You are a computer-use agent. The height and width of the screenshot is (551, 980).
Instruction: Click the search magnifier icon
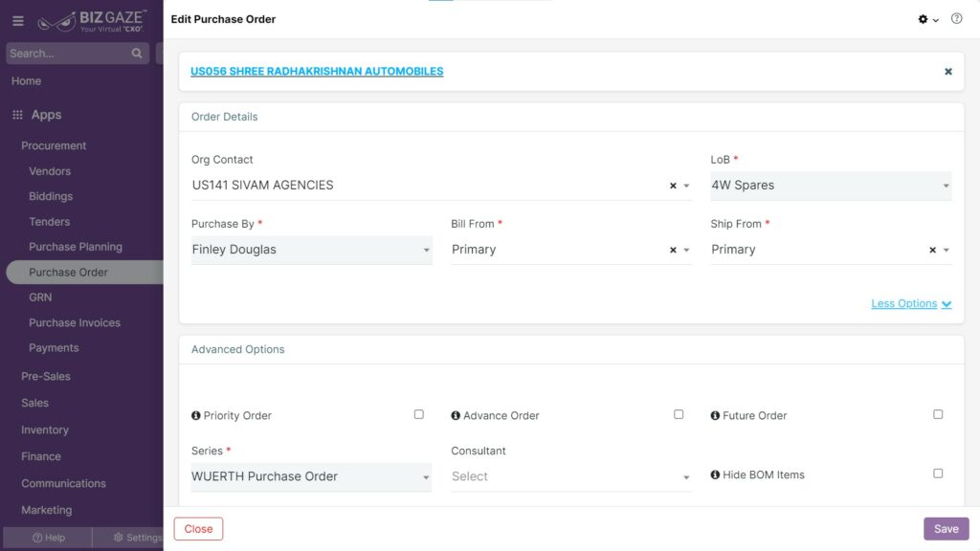pos(137,54)
